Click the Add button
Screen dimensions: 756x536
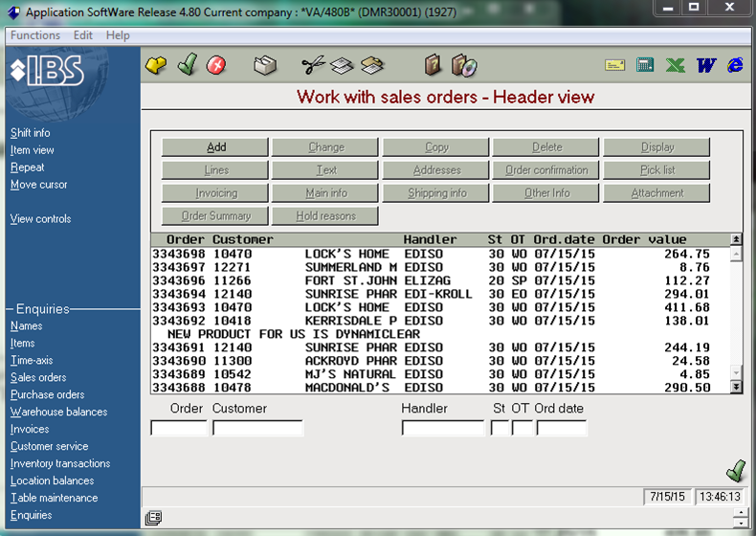click(x=215, y=147)
